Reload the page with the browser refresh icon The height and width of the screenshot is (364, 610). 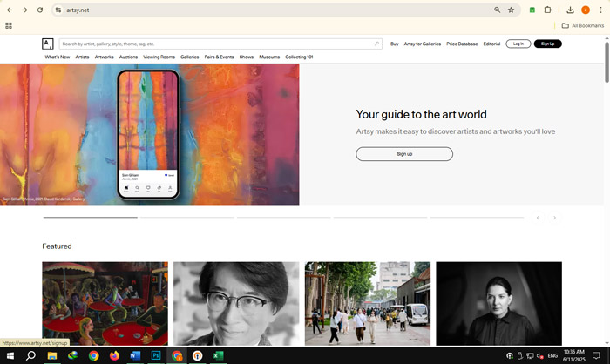click(40, 10)
